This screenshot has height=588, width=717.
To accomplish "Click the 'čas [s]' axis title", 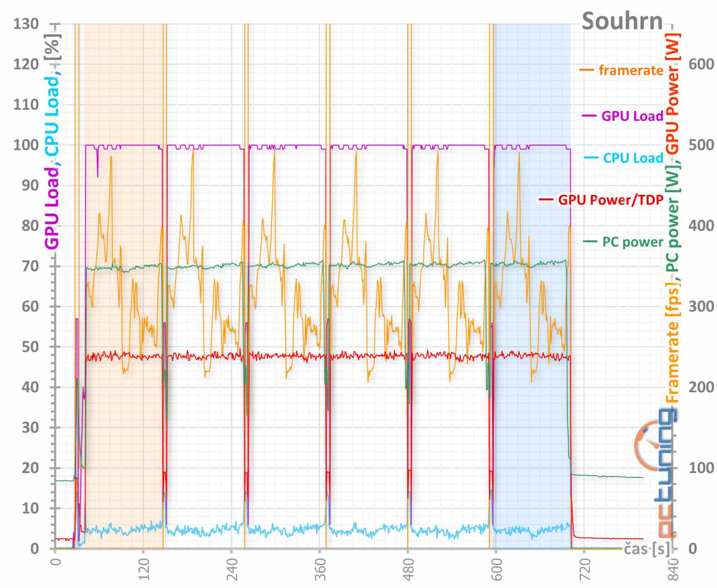I will [647, 549].
